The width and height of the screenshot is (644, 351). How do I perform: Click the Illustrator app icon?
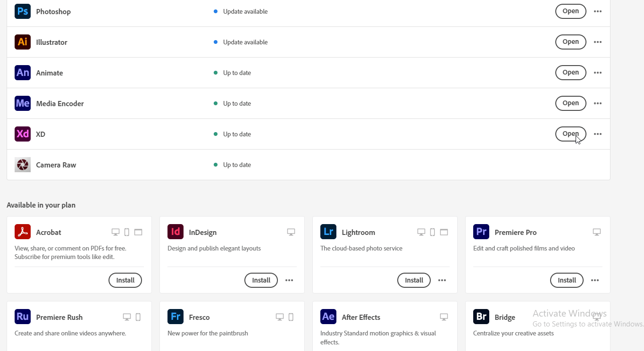point(23,42)
